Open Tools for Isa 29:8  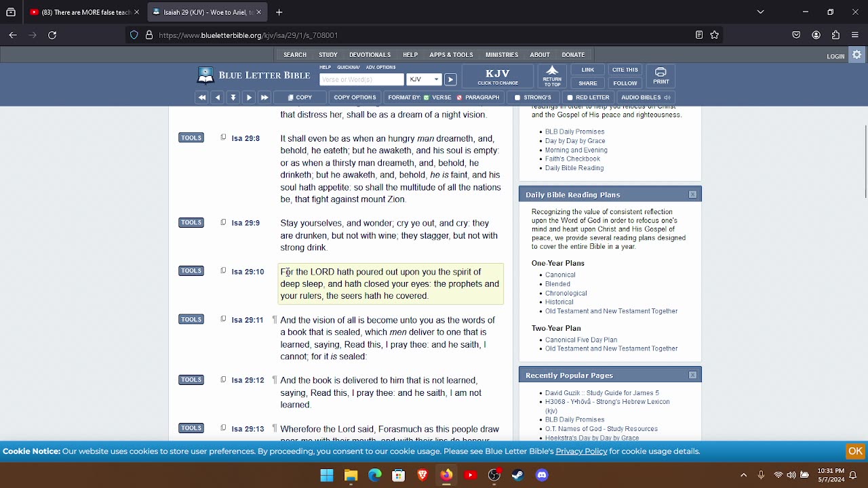(191, 138)
